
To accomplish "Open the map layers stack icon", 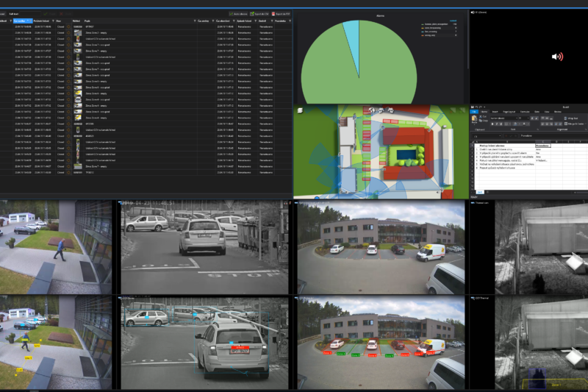I will click(x=300, y=110).
